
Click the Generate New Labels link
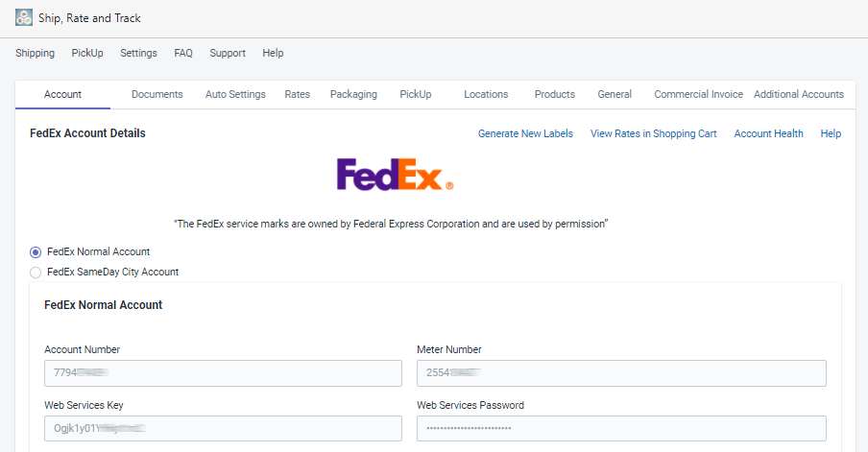tap(525, 134)
